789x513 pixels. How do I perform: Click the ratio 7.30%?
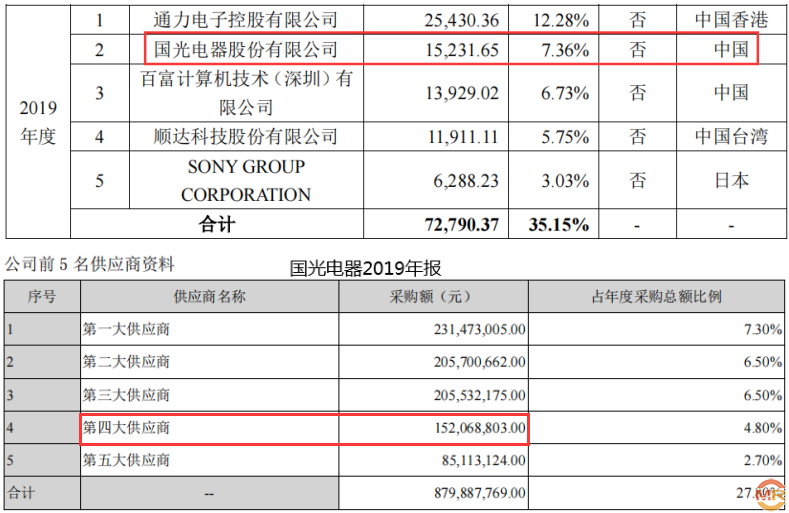[763, 330]
